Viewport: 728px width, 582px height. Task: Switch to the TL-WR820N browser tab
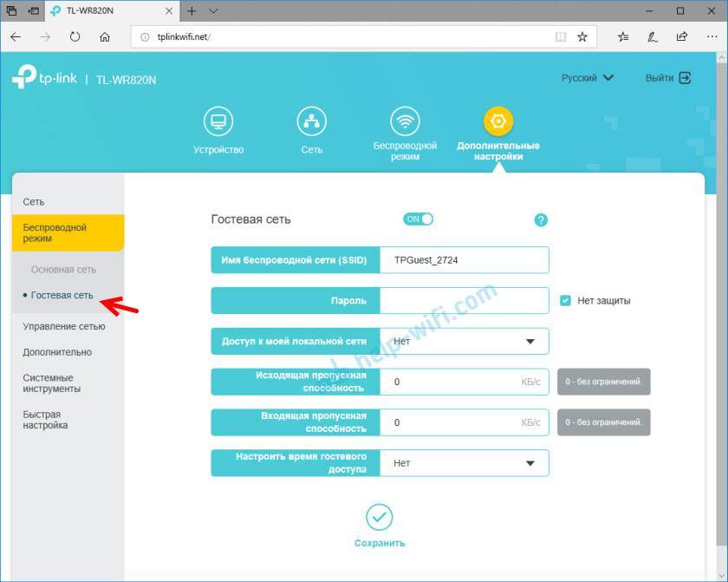(x=112, y=11)
